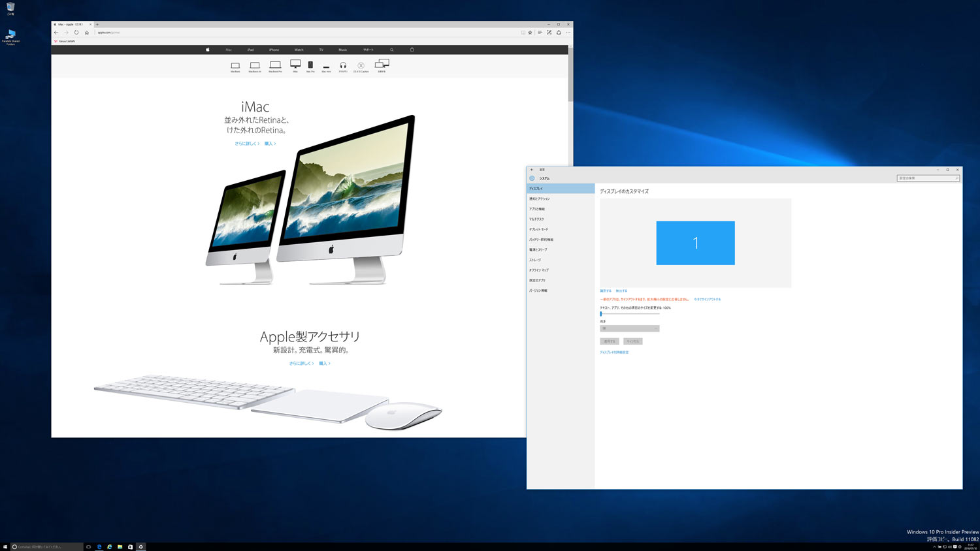Image resolution: width=980 pixels, height=551 pixels.
Task: Open the search icon on Apple site
Action: 392,50
